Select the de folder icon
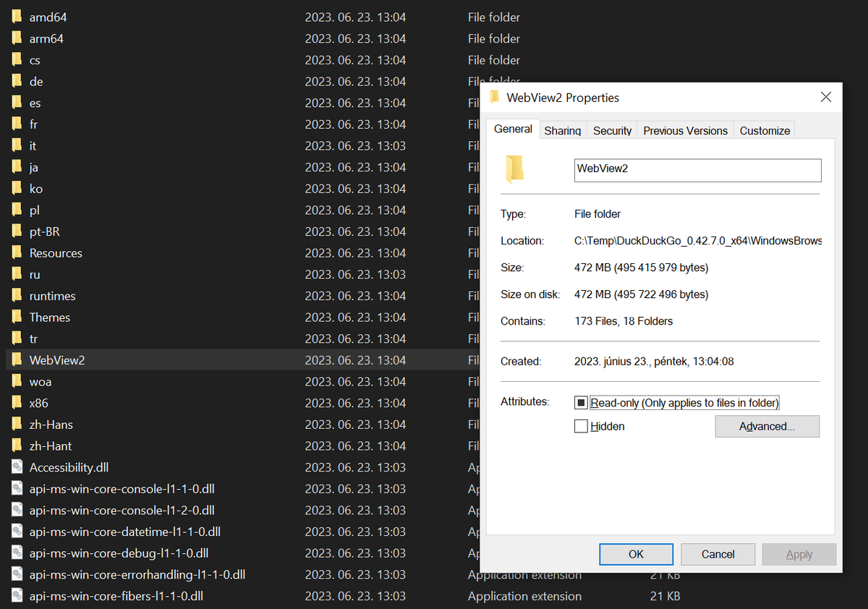This screenshot has width=868, height=609. click(x=17, y=81)
